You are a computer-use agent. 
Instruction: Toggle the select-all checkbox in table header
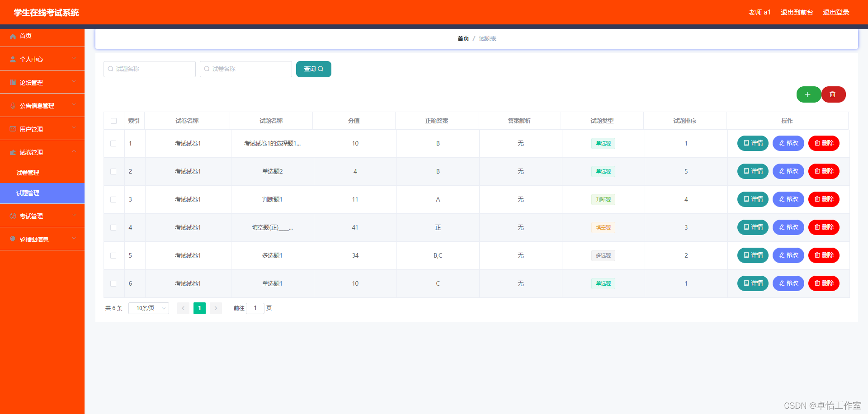[x=113, y=121]
